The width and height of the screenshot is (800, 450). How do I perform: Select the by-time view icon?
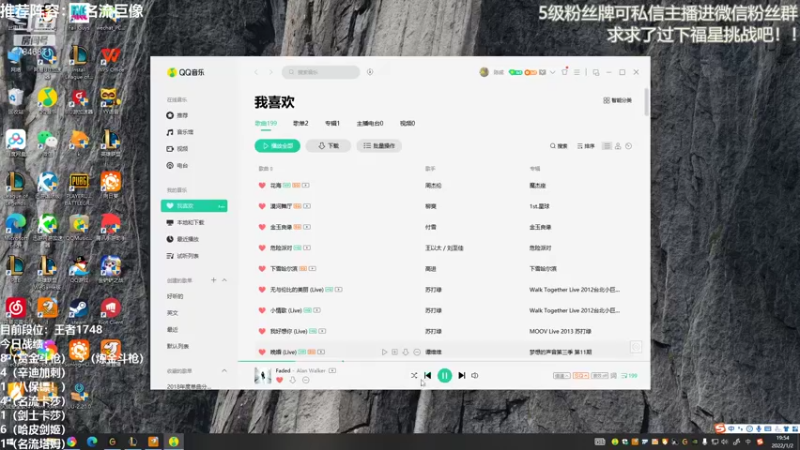point(629,146)
